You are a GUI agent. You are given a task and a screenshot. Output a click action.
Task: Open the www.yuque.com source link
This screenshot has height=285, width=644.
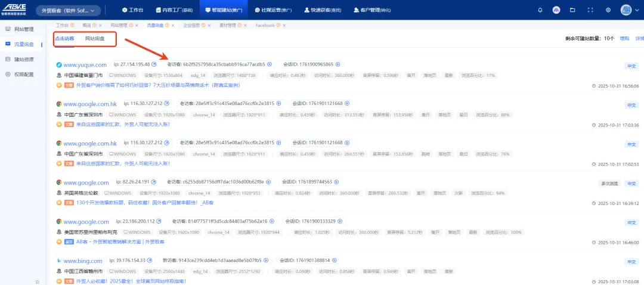click(85, 65)
